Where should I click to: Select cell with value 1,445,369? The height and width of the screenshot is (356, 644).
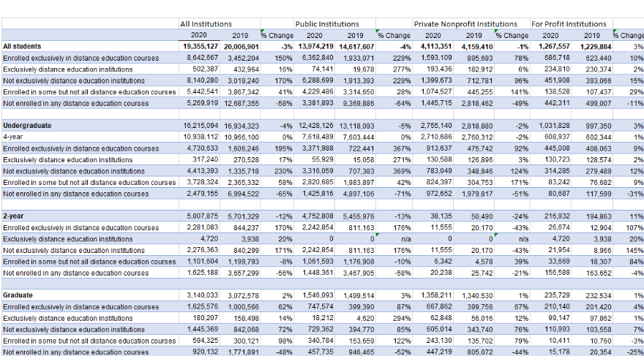[199, 329]
